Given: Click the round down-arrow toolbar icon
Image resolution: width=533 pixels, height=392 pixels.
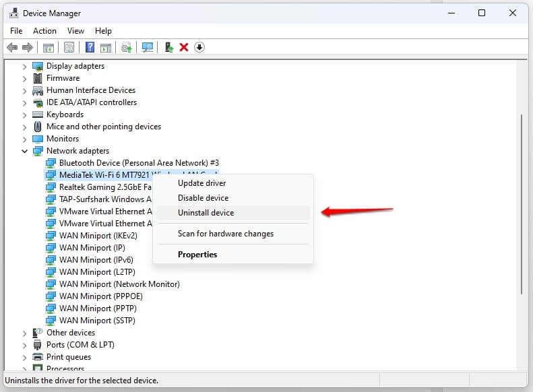Looking at the screenshot, I should (199, 47).
